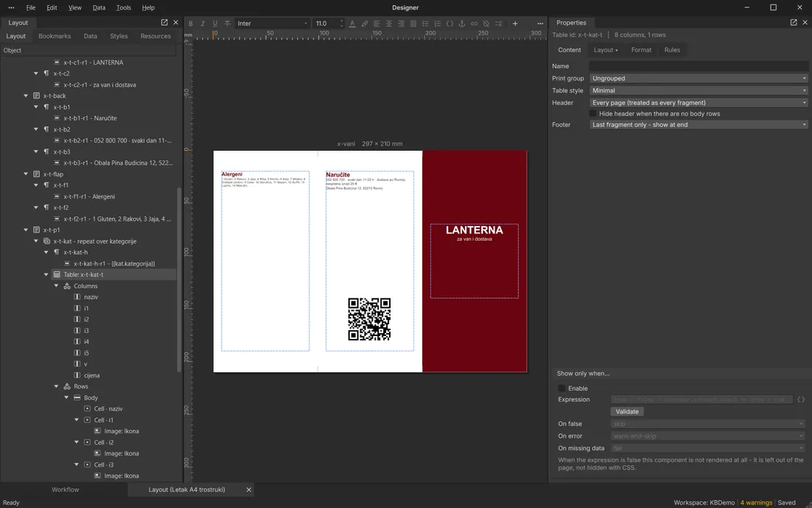Insert an anchor
The height and width of the screenshot is (508, 812).
[x=462, y=24]
